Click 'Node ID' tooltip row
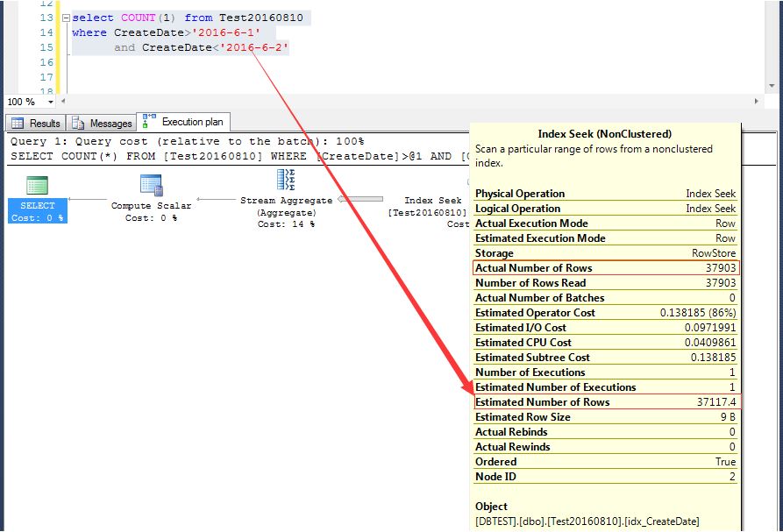This screenshot has width=783, height=532. 605,477
